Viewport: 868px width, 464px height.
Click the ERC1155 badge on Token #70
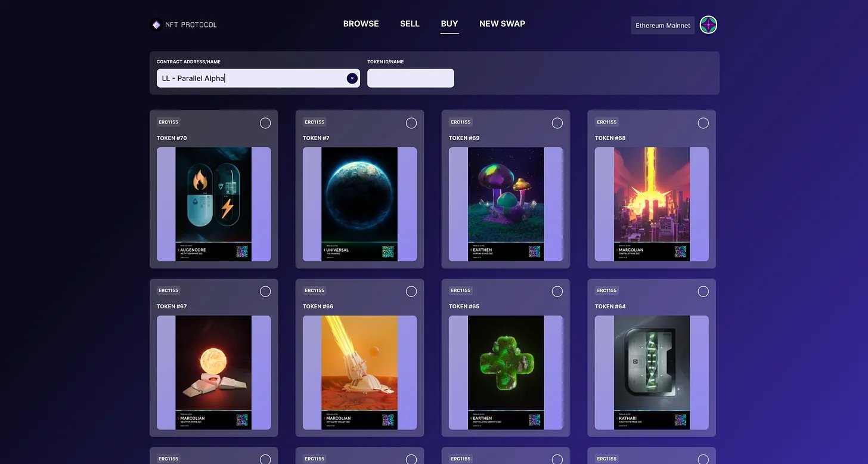pyautogui.click(x=169, y=122)
